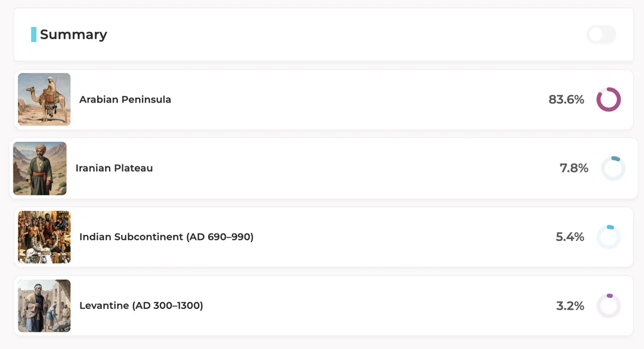The width and height of the screenshot is (644, 349).
Task: Click the Indian Subcontinent donut chart icon
Action: click(608, 237)
